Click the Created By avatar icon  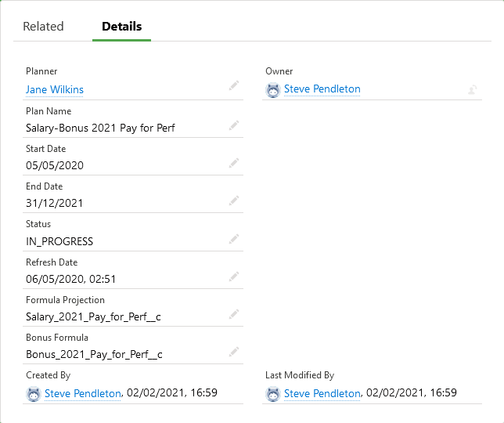click(34, 393)
